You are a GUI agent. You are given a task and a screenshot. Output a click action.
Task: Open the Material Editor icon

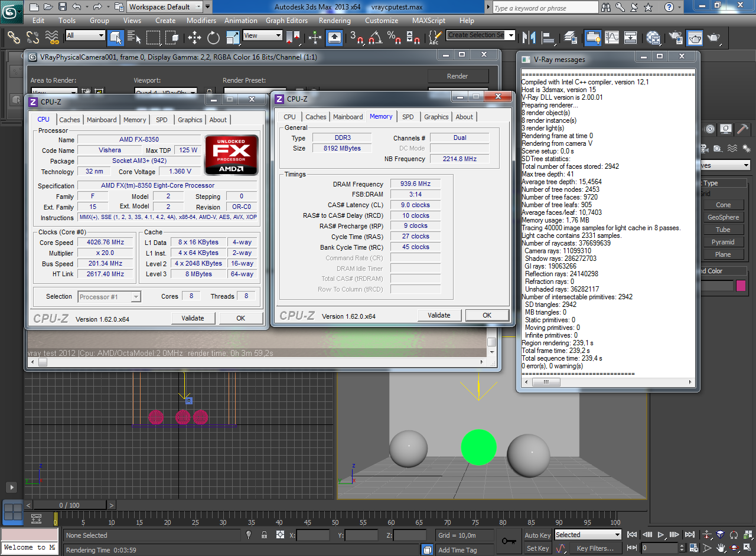(x=653, y=37)
